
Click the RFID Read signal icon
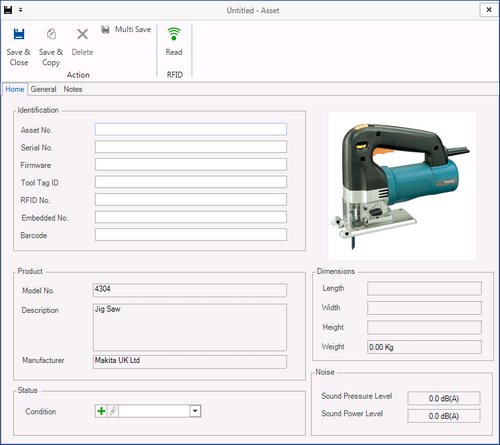tap(174, 34)
